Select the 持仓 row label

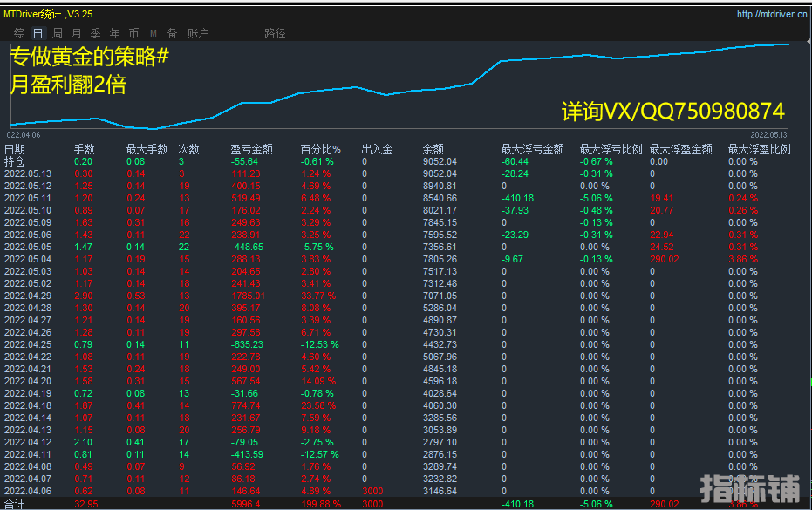click(x=15, y=161)
